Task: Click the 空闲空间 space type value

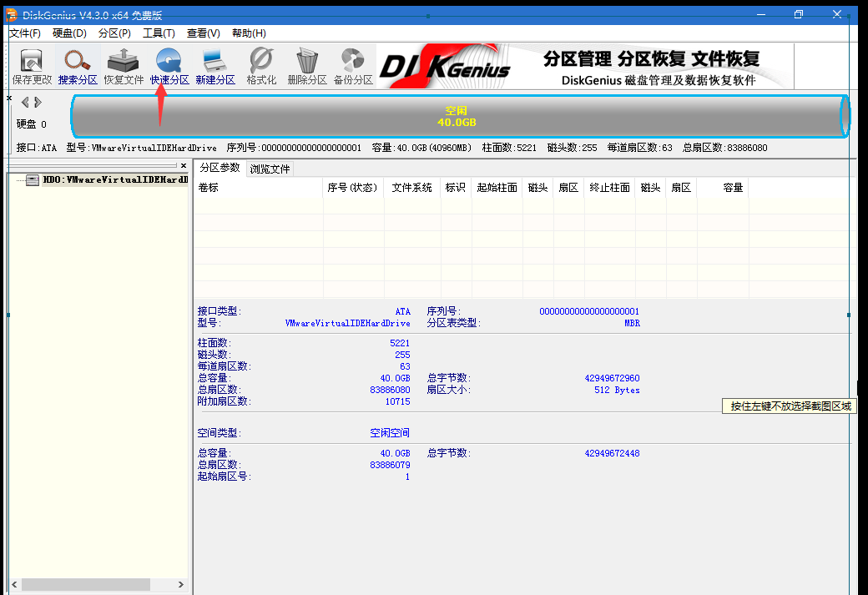Action: click(x=390, y=433)
